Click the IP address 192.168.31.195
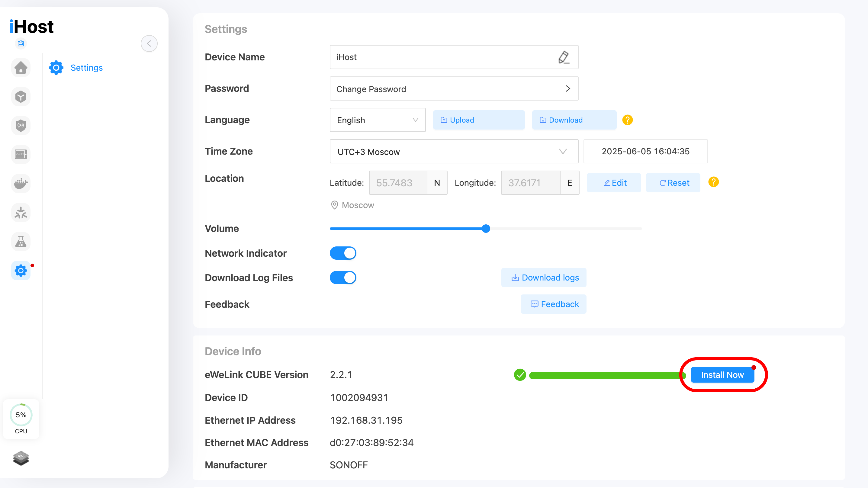 pos(366,421)
